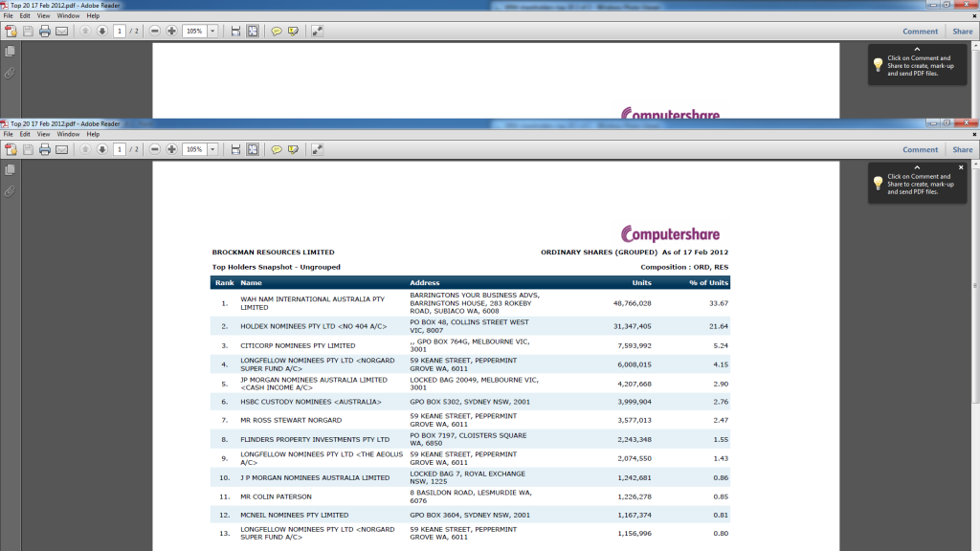Zoom out with minus button in front window

(154, 149)
